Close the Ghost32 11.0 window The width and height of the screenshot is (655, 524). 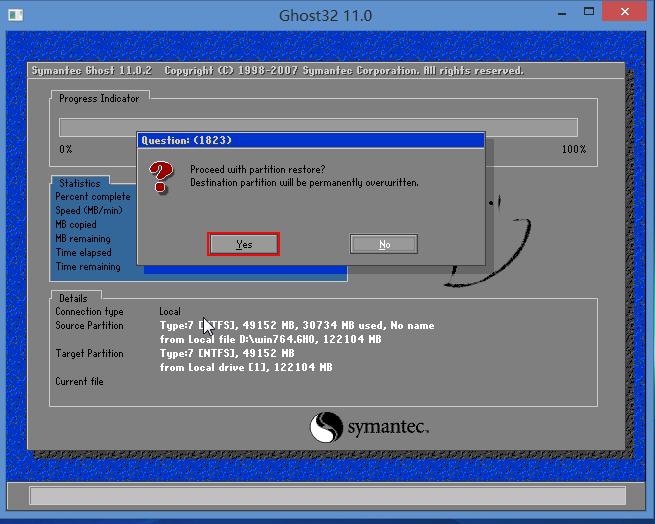pyautogui.click(x=625, y=13)
